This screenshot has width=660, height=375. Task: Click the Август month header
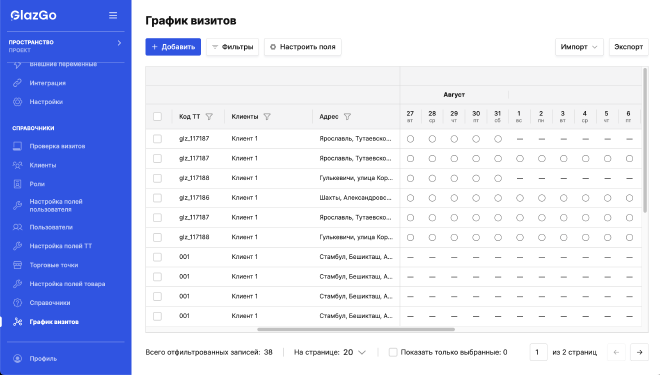click(454, 95)
